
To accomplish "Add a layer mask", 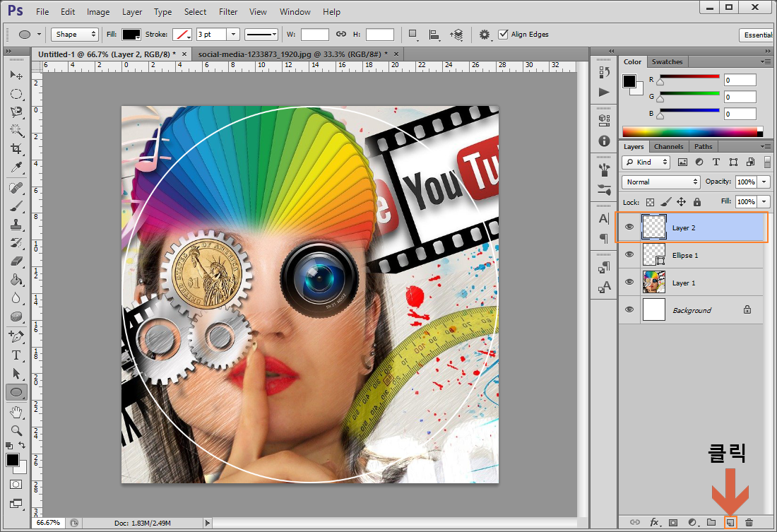I will 673,522.
